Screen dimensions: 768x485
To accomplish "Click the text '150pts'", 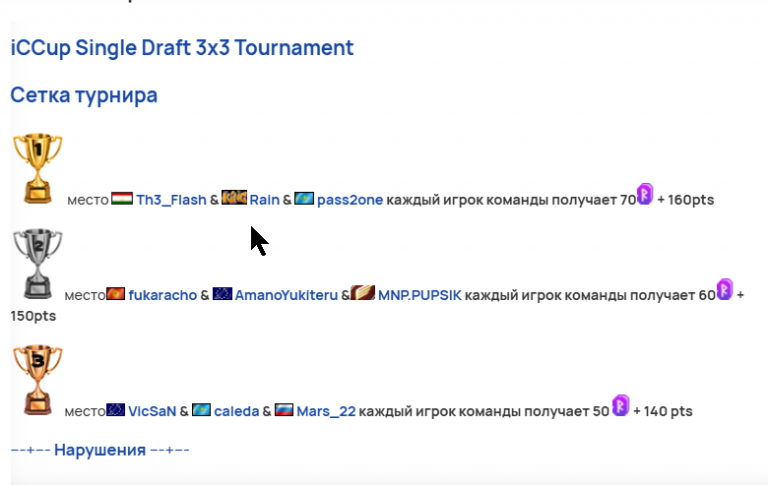I will click(33, 316).
